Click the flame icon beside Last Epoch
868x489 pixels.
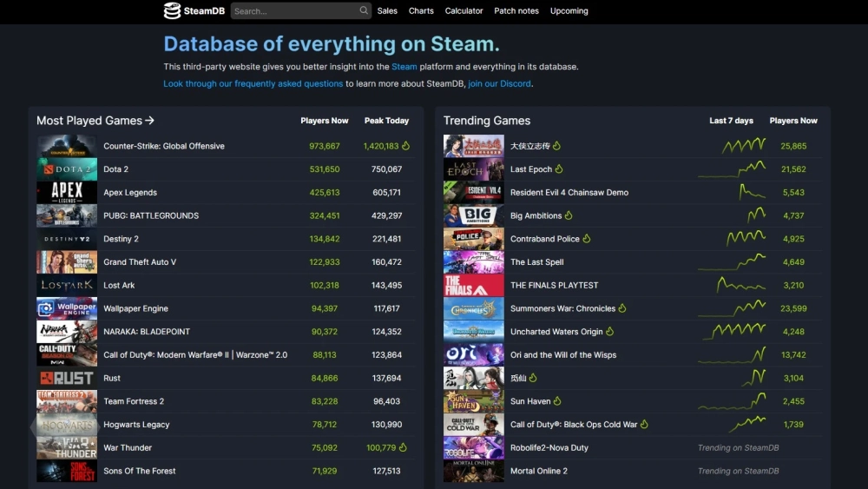point(559,169)
